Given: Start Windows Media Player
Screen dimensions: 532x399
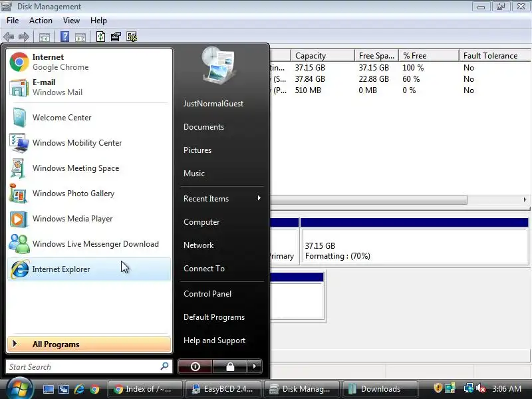Looking at the screenshot, I should (x=89, y=219).
